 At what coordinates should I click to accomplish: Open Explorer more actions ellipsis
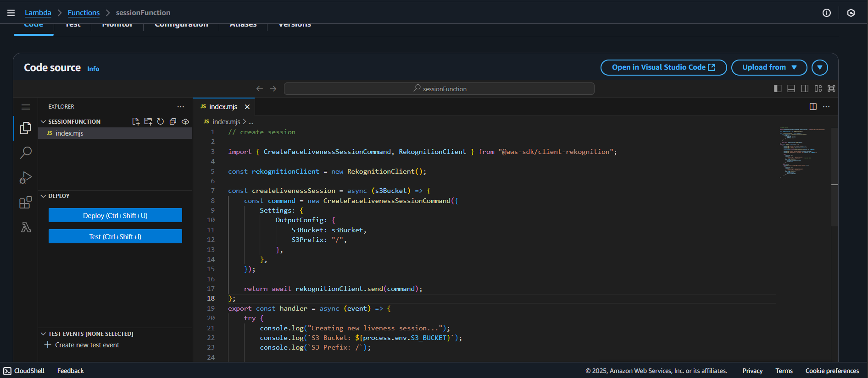click(181, 107)
